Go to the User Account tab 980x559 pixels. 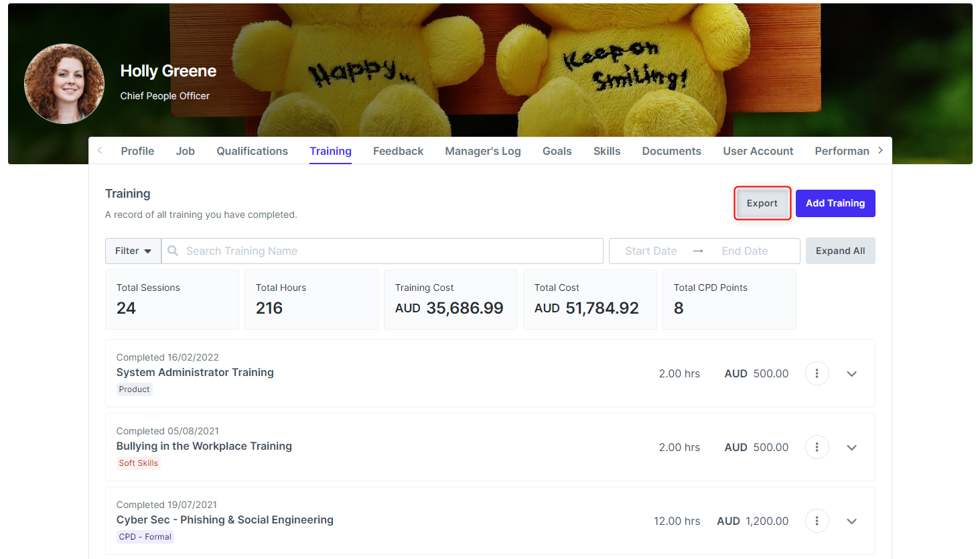point(758,151)
